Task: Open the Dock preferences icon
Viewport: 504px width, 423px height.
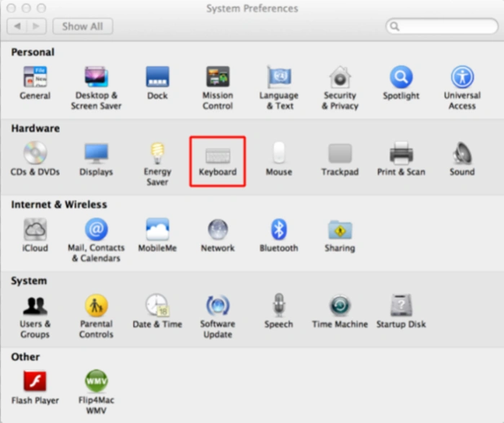Action: [x=157, y=77]
